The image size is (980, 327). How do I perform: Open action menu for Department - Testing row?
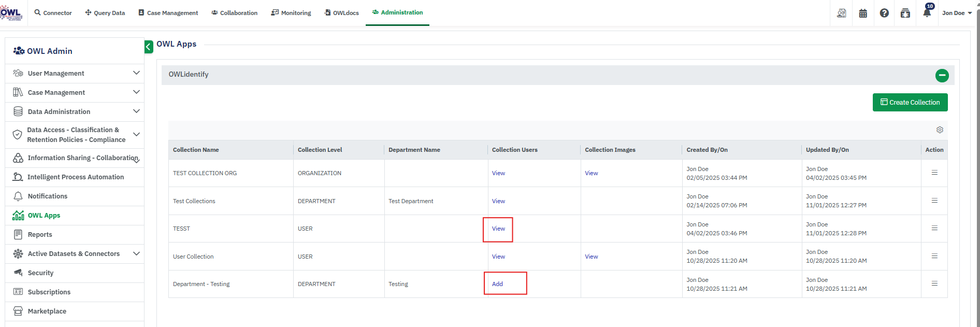[934, 283]
